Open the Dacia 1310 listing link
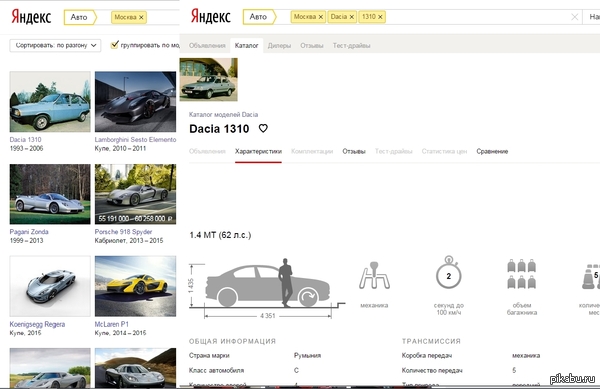This screenshot has width=600, height=389. click(x=25, y=140)
